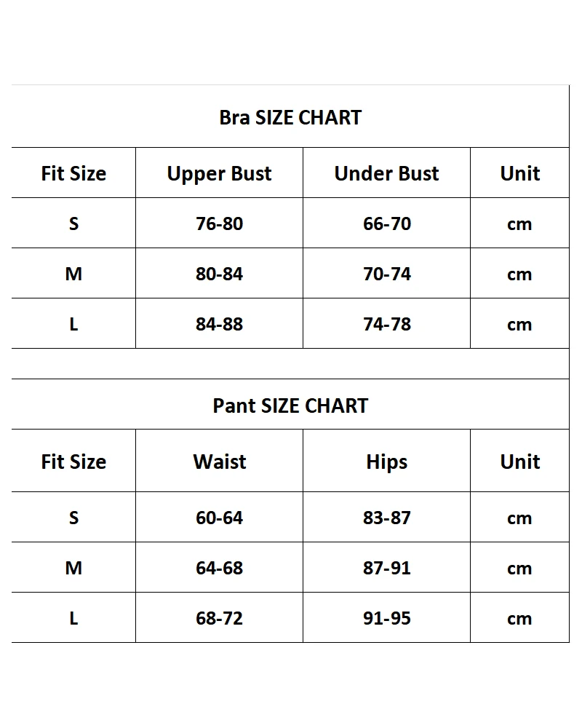Click the 83-87 hips cell
The image size is (582, 728).
click(386, 517)
